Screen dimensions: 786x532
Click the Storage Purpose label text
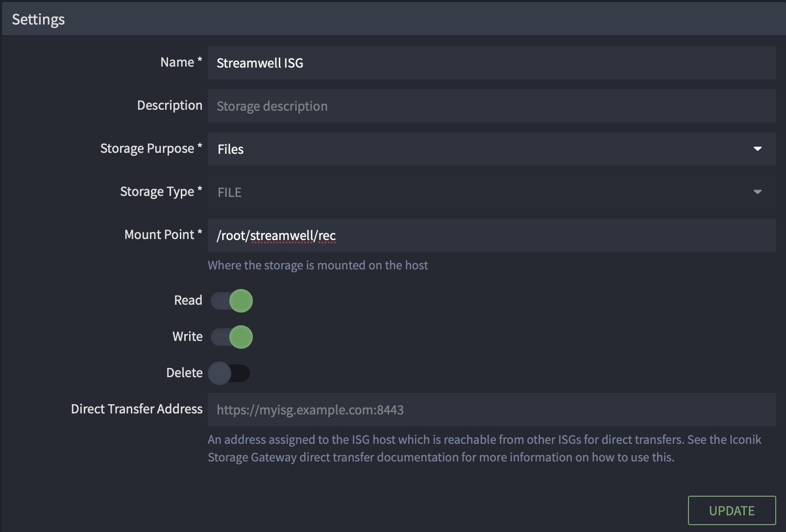(147, 148)
